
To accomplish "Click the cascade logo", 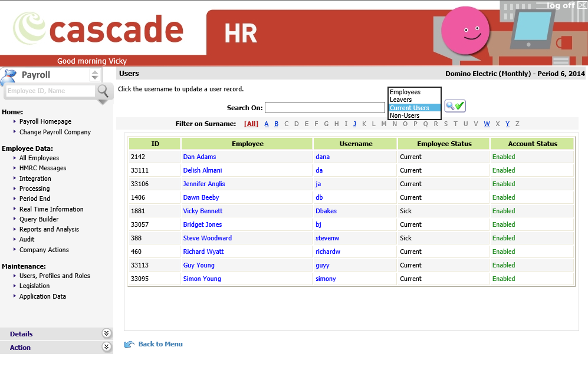I will [x=98, y=28].
